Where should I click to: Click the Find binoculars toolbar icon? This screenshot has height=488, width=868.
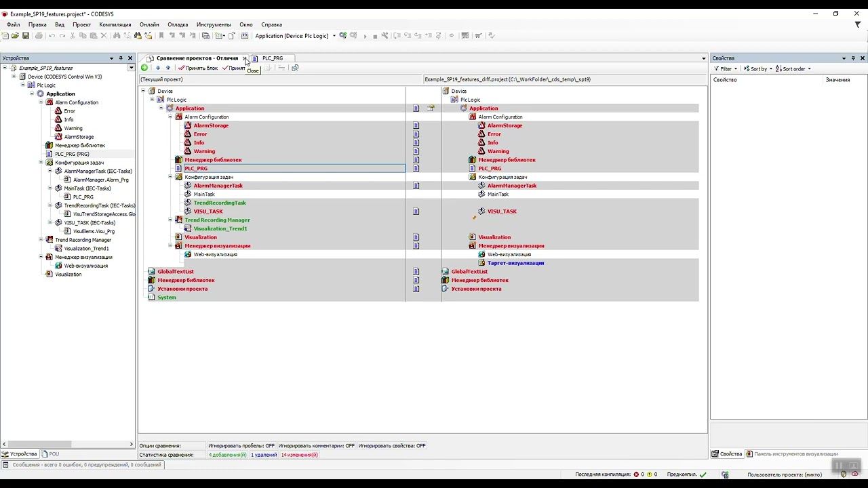pos(117,36)
